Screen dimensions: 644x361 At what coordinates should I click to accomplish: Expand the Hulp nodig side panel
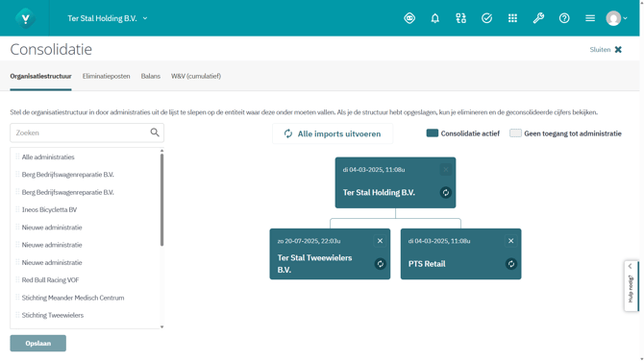pyautogui.click(x=631, y=286)
